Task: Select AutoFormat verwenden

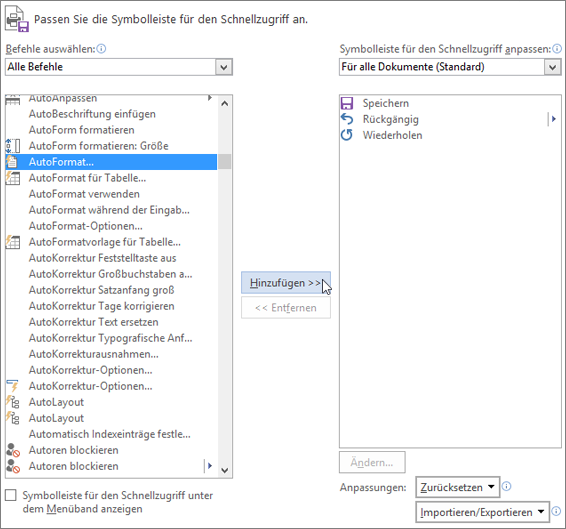Action: point(111,194)
